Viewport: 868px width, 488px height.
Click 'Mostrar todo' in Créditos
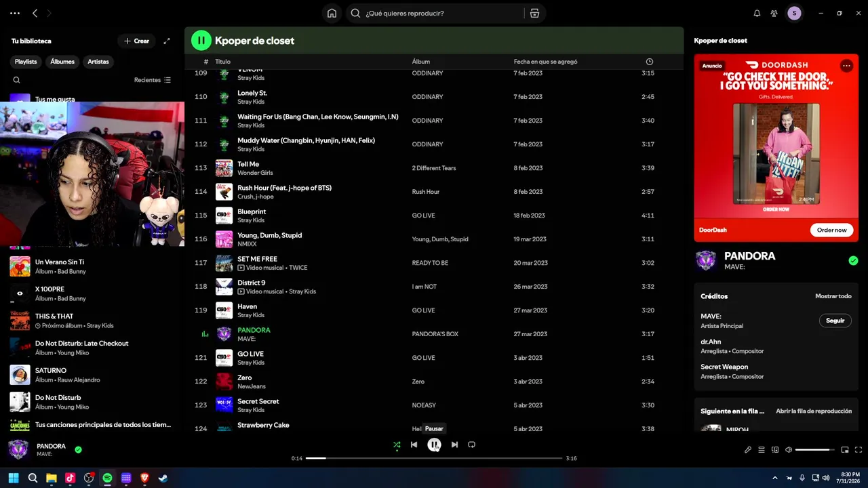[x=833, y=296]
